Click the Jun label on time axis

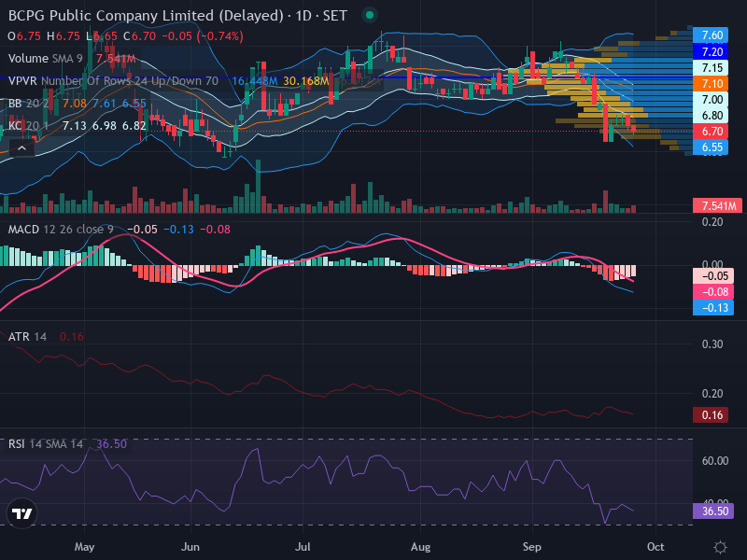(190, 547)
